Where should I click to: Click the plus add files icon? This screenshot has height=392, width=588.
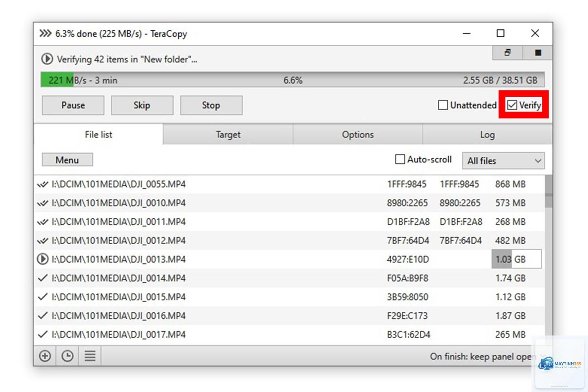pos(45,356)
